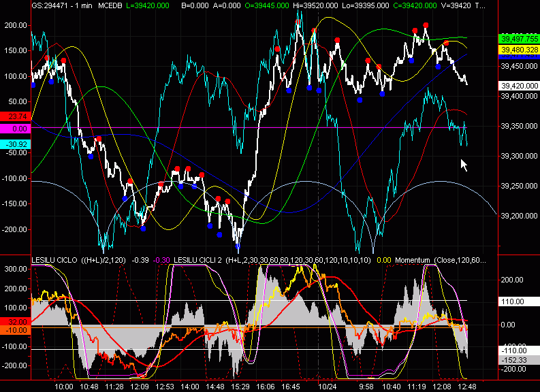
Task: Click the C=39420.000 close value
Action: coord(415,5)
